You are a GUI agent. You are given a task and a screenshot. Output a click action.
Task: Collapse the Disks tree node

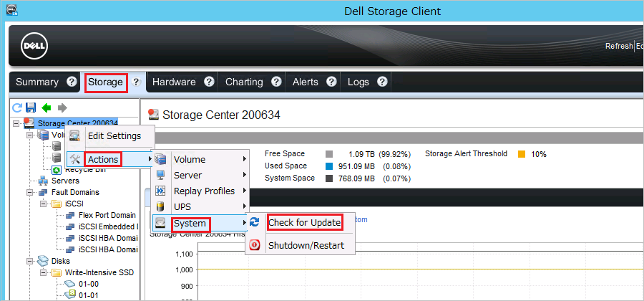29,261
